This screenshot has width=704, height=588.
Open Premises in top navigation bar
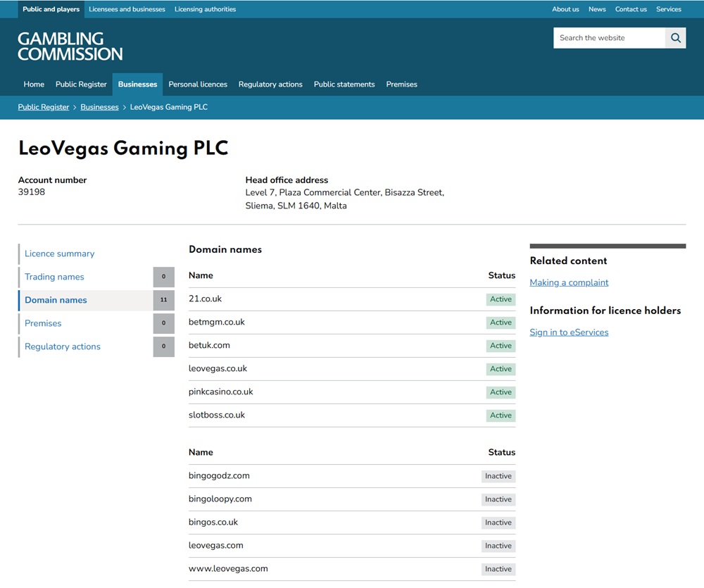click(x=402, y=84)
